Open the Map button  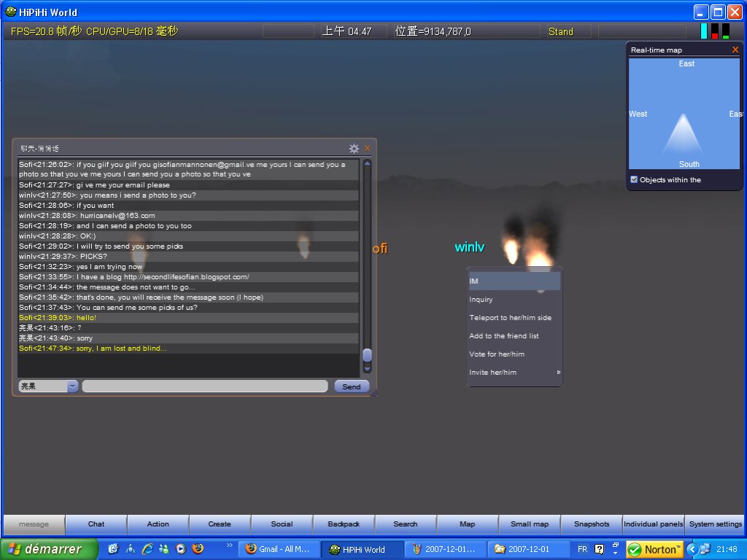468,524
